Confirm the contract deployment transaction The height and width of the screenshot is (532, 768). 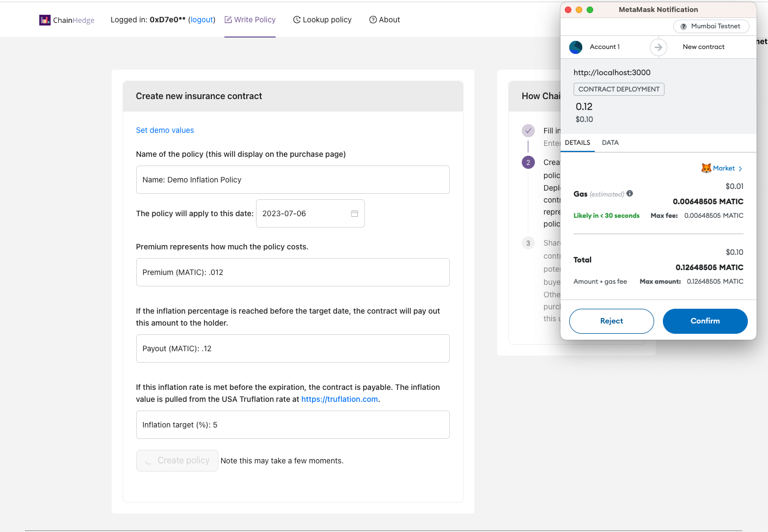pyautogui.click(x=705, y=321)
